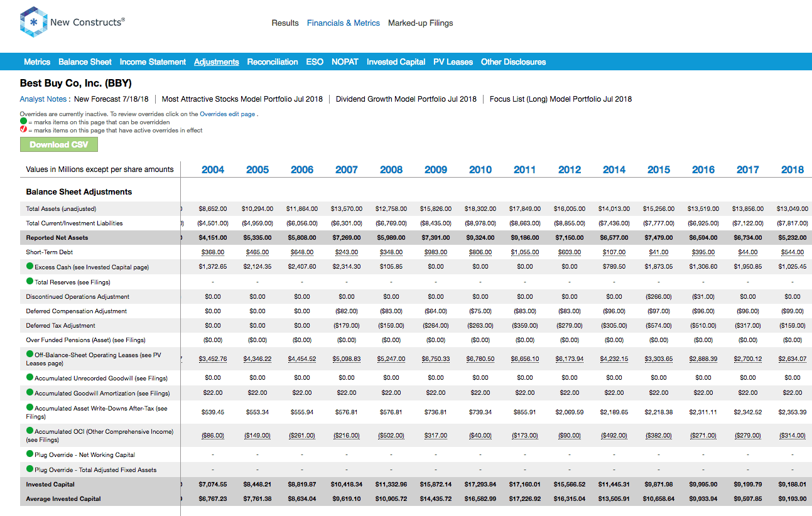Click green dot beside Total Reserves row
The width and height of the screenshot is (812, 516).
[x=30, y=282]
